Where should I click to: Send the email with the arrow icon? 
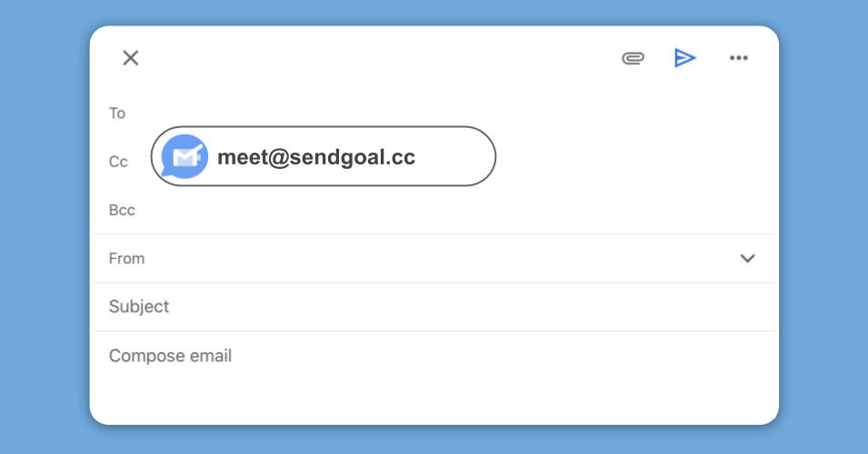684,58
